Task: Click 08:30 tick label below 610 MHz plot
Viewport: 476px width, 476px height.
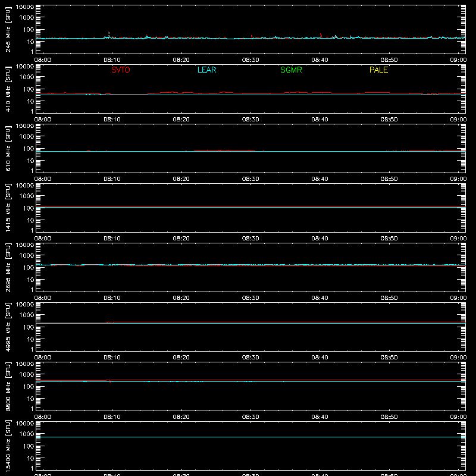Action: [x=250, y=179]
